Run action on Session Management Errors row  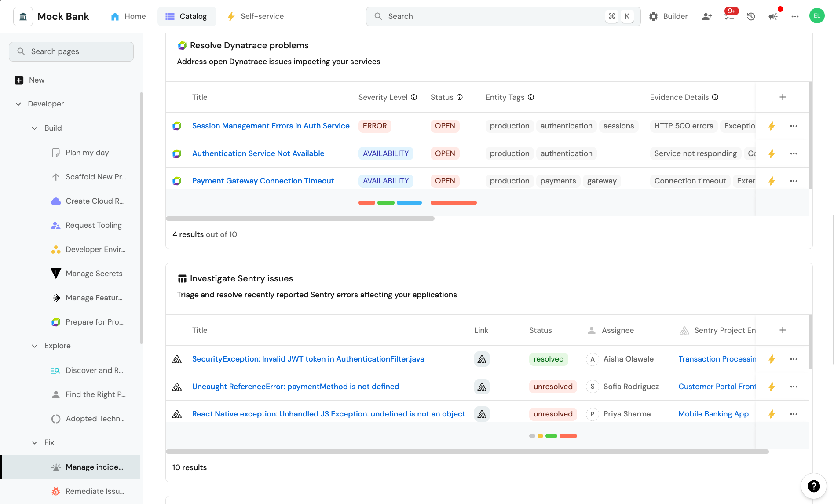click(x=772, y=126)
